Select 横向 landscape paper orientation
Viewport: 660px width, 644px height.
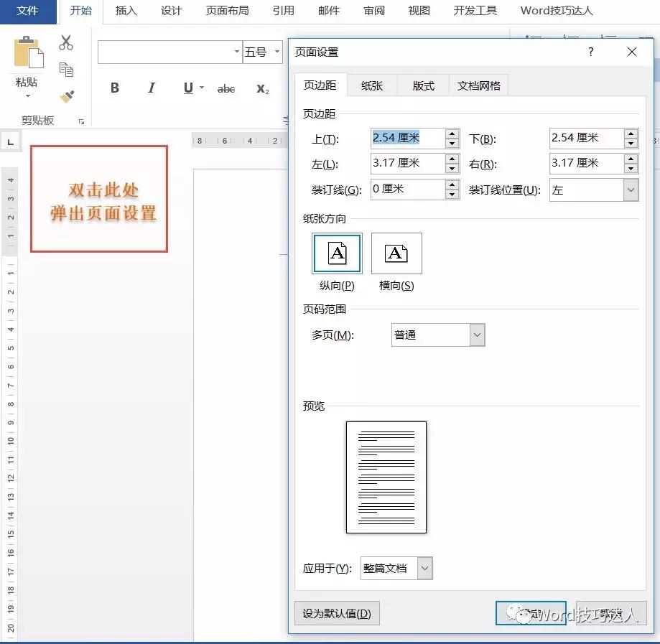pos(396,253)
